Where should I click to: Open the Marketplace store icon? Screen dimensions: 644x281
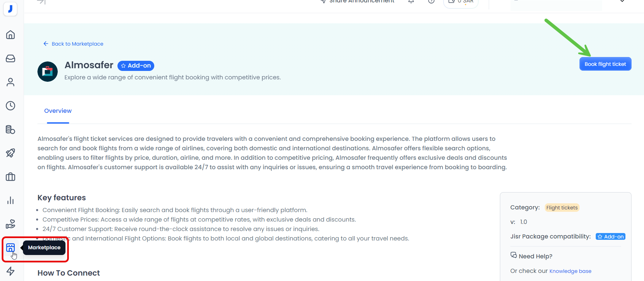pyautogui.click(x=10, y=248)
